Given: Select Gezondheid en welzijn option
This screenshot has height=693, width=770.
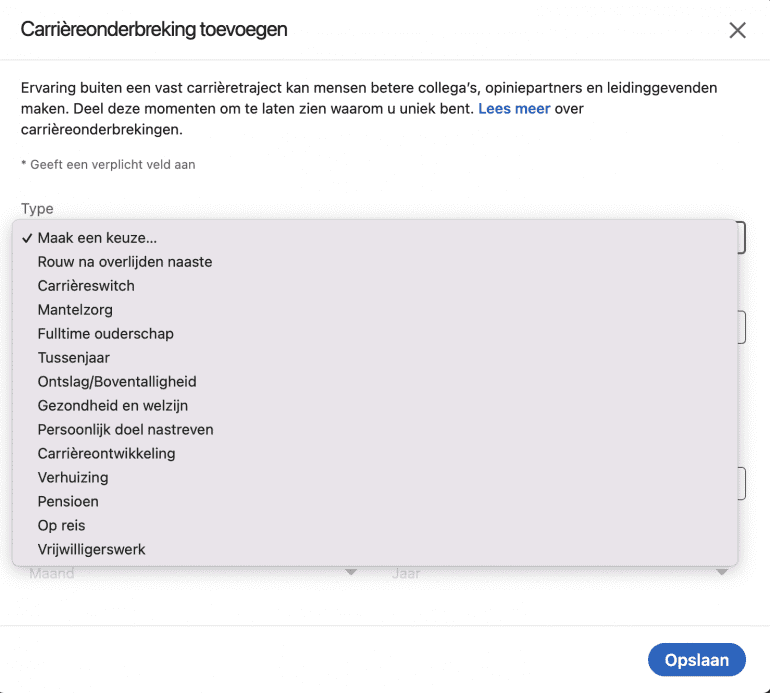Looking at the screenshot, I should pyautogui.click(x=375, y=406).
